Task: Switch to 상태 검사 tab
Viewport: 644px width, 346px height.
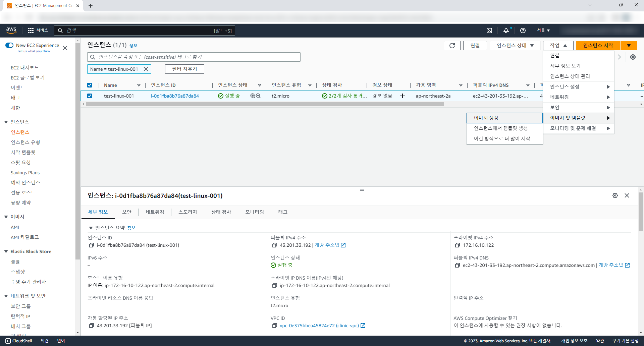Action: pos(221,212)
